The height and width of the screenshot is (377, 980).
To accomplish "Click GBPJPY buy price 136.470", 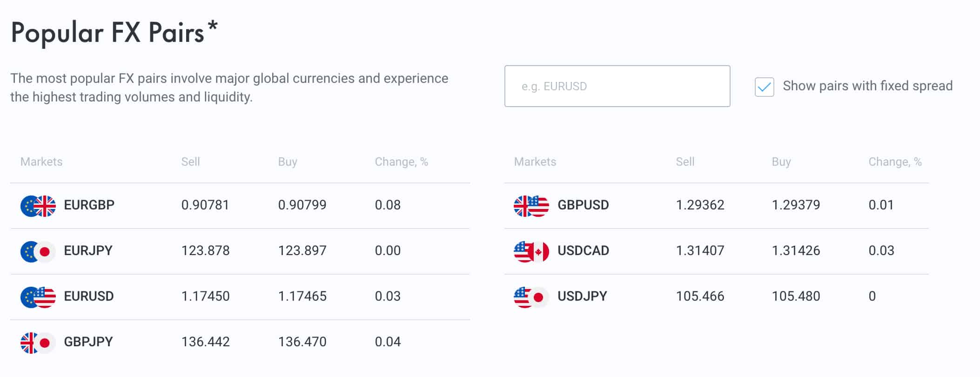I will [302, 342].
